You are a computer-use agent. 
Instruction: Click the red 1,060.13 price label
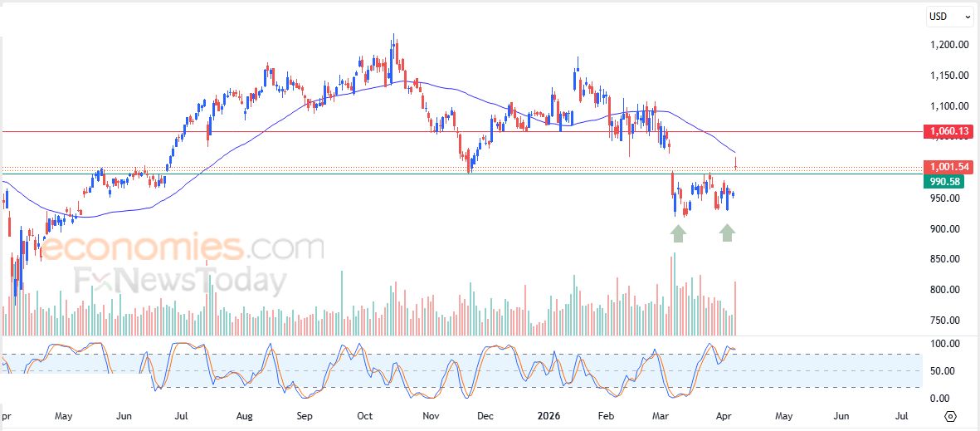949,131
